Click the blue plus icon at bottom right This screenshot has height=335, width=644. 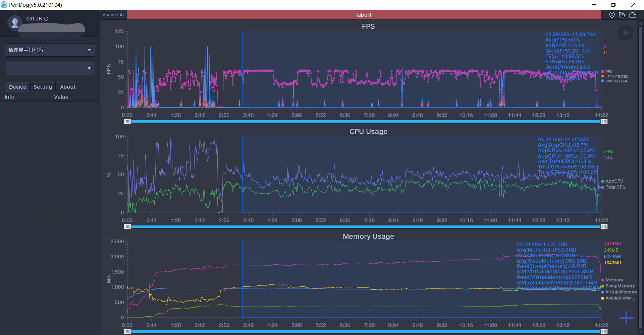coord(626,318)
